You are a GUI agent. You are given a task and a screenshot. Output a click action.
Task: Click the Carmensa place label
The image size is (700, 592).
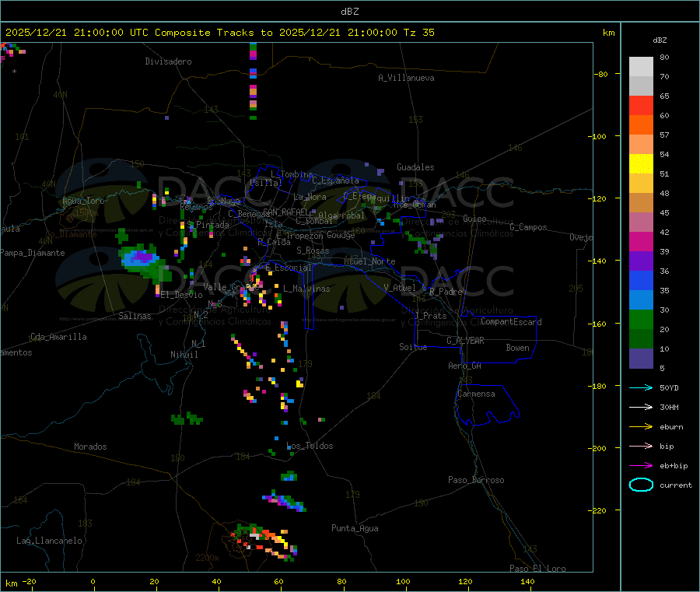tap(476, 394)
